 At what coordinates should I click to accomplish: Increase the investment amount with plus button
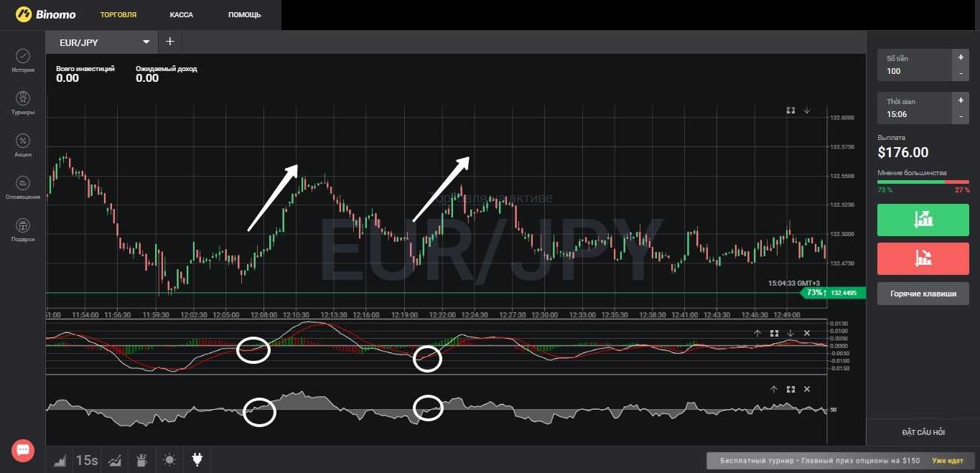click(x=961, y=57)
